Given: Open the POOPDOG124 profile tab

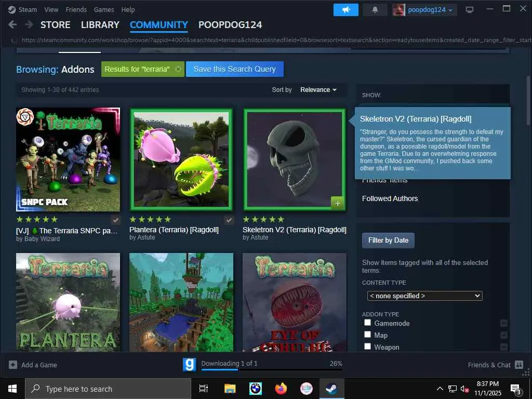Looking at the screenshot, I should click(x=230, y=25).
